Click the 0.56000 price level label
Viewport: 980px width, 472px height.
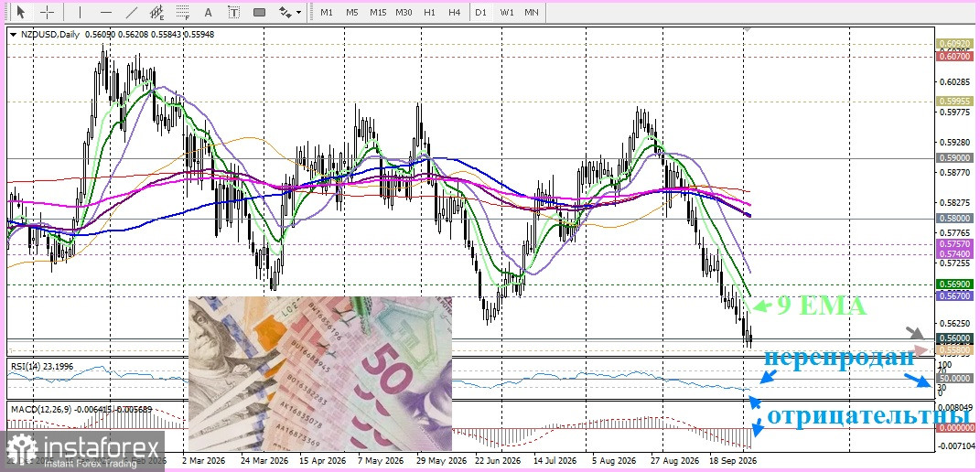coord(953,338)
